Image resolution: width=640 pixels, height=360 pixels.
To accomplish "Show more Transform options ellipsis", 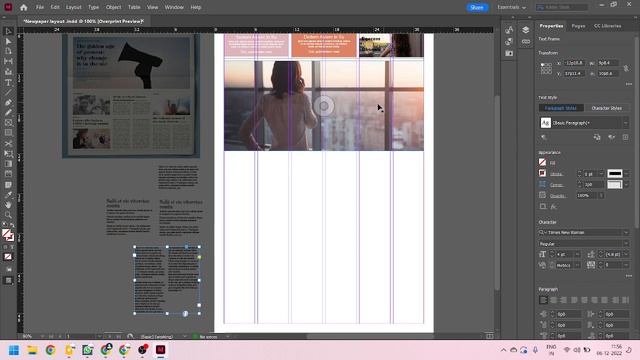I will (629, 84).
